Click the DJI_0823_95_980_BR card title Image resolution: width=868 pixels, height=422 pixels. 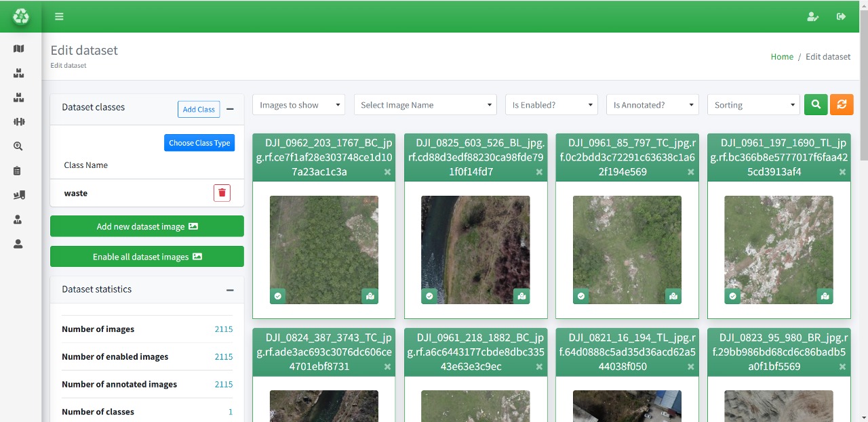click(x=778, y=352)
